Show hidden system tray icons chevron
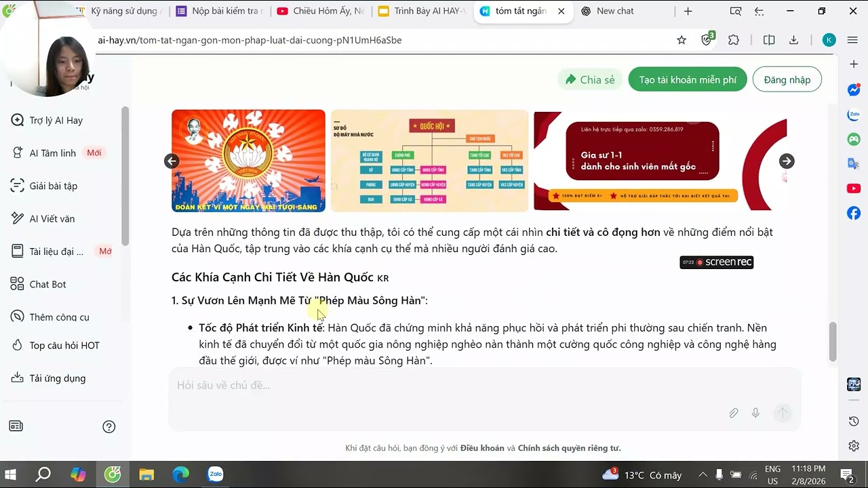Image resolution: width=868 pixels, height=488 pixels. coord(703,474)
